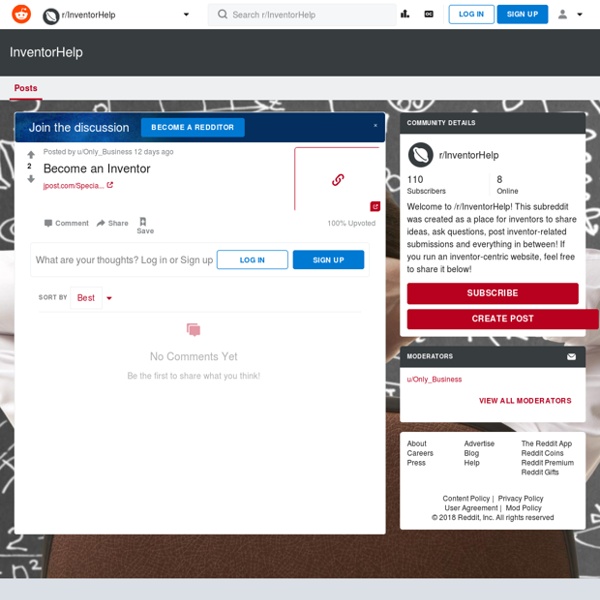Open the closed captions icon in header
This screenshot has height=600, width=600.
429,14
